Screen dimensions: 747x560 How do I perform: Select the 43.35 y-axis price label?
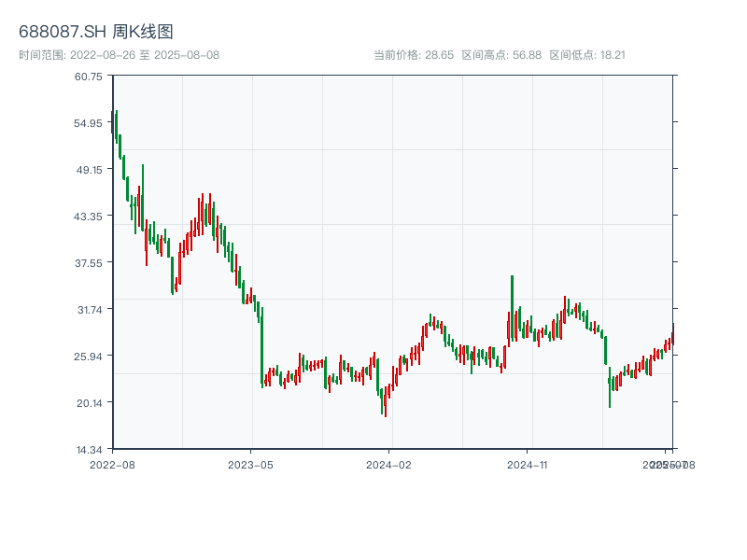tap(89, 217)
